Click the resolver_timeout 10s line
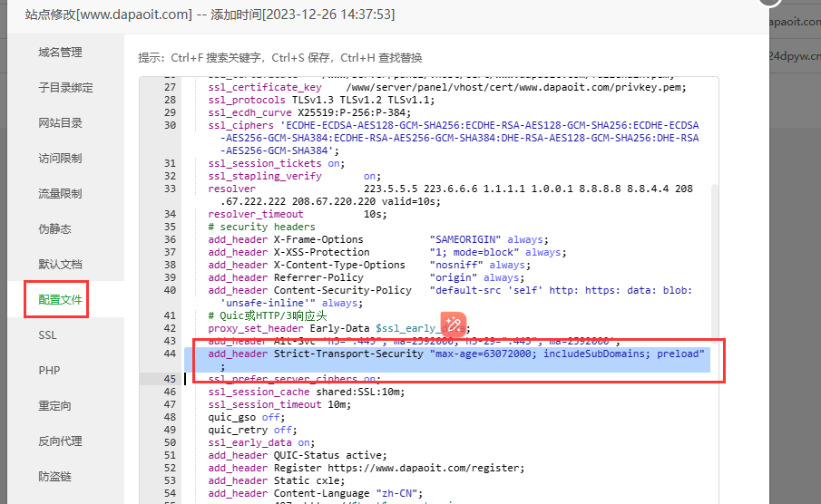The height and width of the screenshot is (504, 821). pyautogui.click(x=298, y=214)
